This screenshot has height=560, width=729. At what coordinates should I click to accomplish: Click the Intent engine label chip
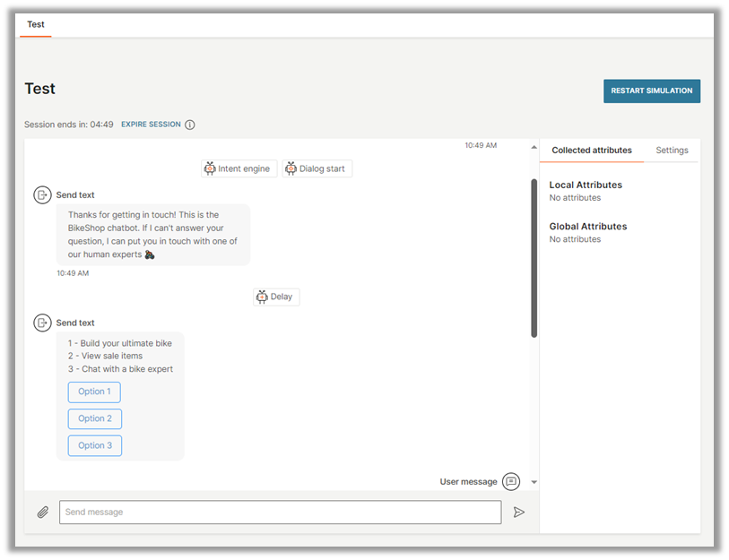point(239,168)
